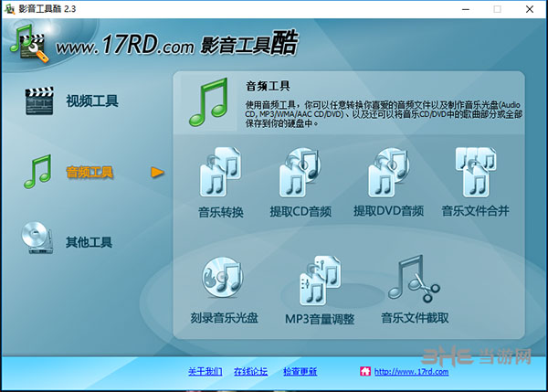Click the 影音工具酷 2.3 window title

[47, 9]
